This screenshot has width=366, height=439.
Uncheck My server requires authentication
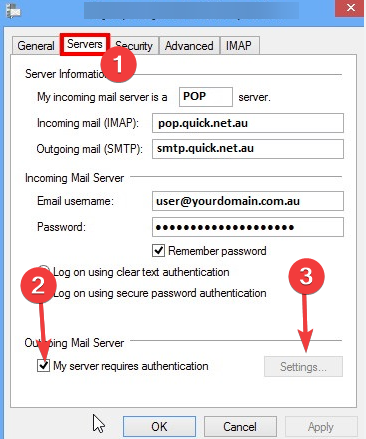tap(44, 366)
